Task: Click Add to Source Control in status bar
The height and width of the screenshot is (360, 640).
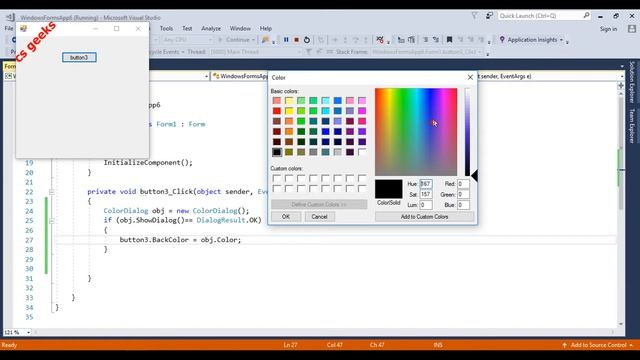Action: click(599, 345)
